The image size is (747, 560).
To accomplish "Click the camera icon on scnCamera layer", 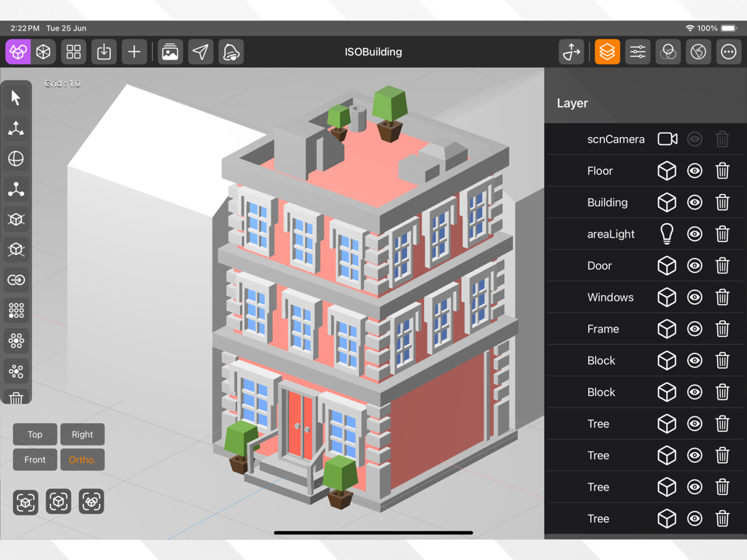I will coord(667,139).
